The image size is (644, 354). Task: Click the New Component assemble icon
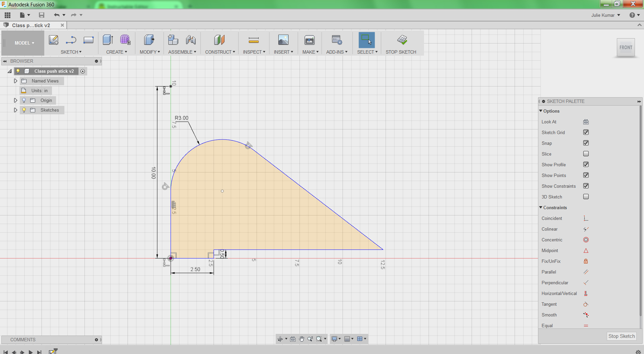(x=173, y=40)
